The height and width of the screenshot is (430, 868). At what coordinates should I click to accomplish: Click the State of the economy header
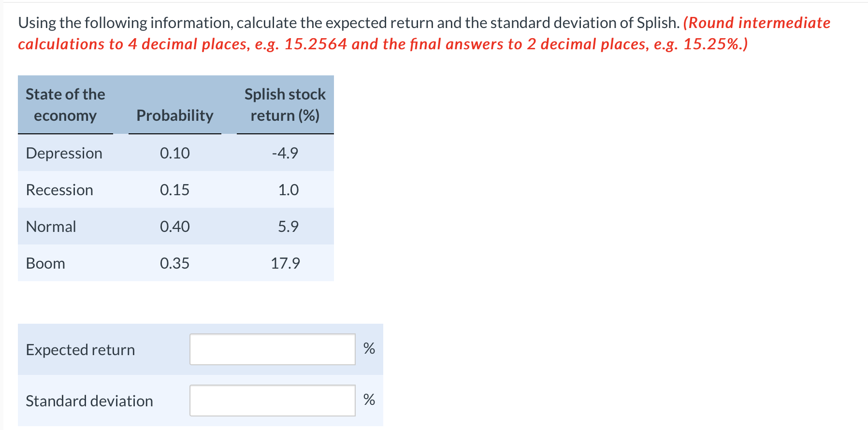[65, 105]
